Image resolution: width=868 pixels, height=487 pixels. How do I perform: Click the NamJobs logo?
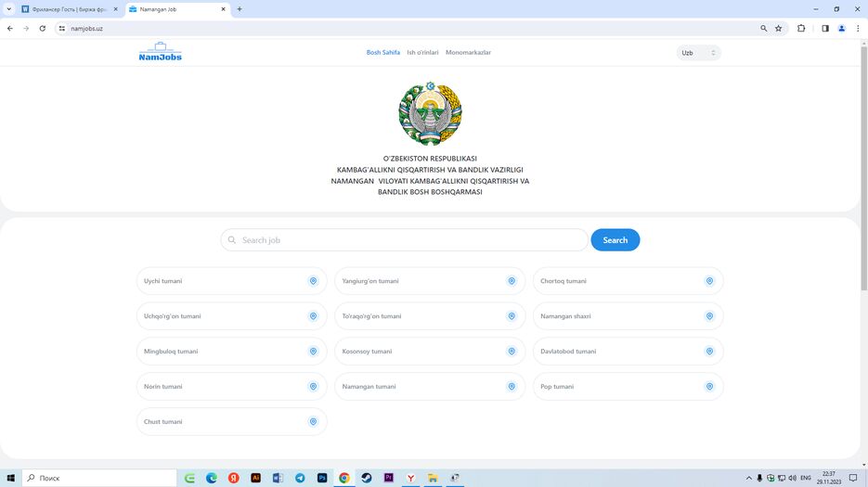[160, 52]
